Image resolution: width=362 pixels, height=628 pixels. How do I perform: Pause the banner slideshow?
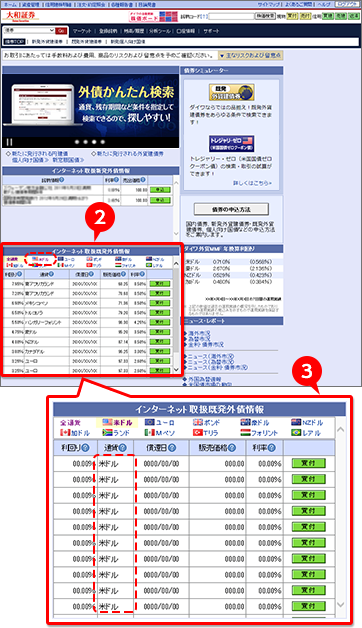[10, 142]
